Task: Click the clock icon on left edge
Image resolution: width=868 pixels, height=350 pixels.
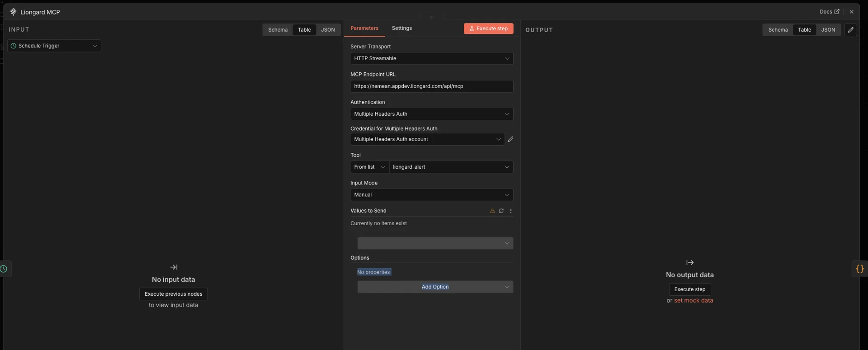Action: [4, 269]
